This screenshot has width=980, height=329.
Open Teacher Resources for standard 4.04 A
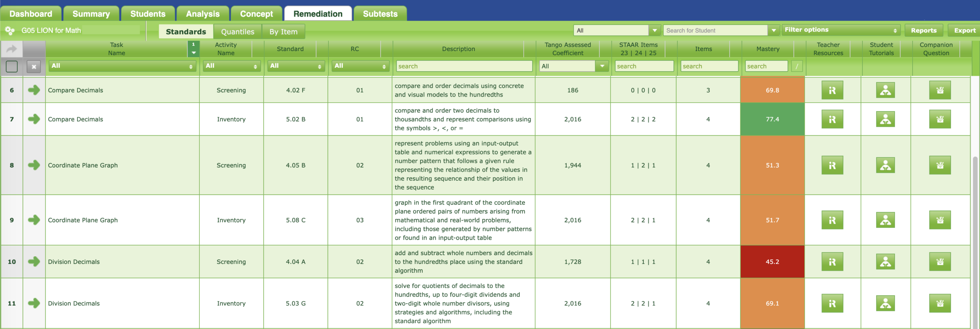coord(832,262)
